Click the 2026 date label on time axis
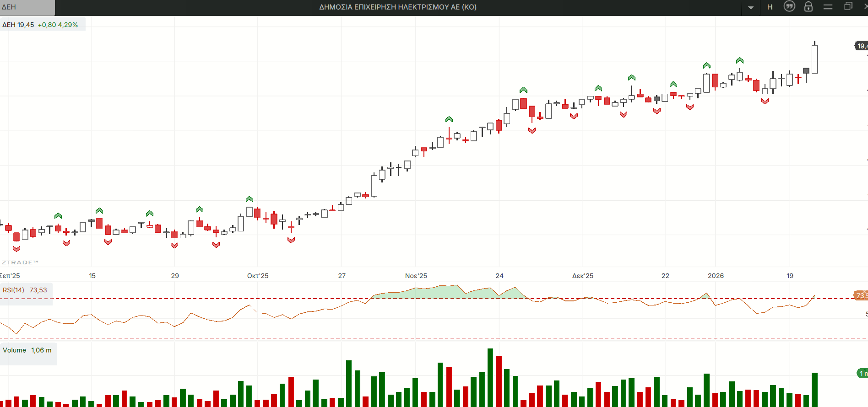 (x=716, y=276)
